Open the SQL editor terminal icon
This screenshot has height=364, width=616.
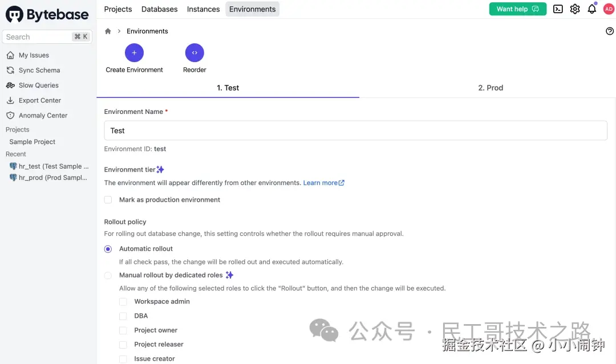558,9
